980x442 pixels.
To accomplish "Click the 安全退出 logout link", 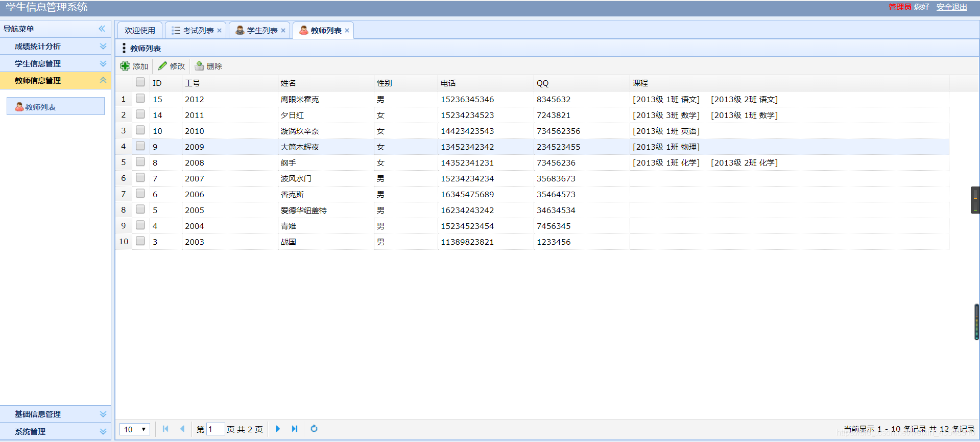I will click(952, 7).
